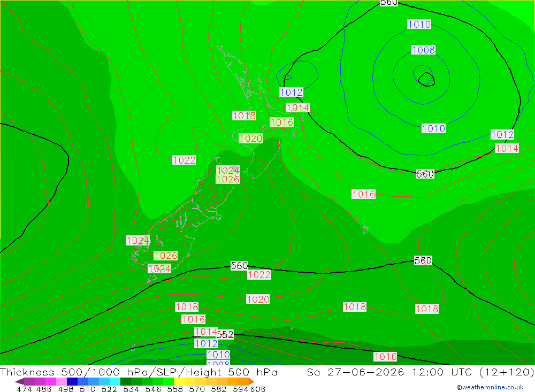Click the black 552 height label
This screenshot has width=535, height=392.
pos(226,335)
